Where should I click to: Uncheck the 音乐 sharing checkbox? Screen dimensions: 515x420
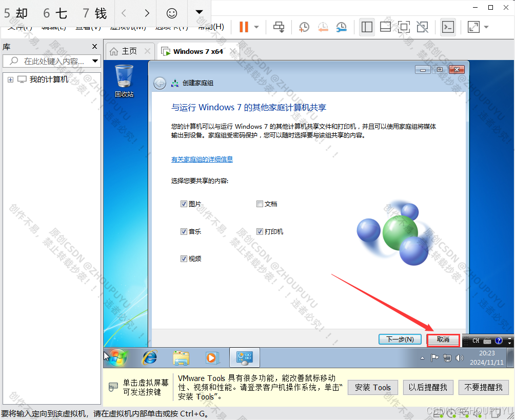tap(184, 231)
